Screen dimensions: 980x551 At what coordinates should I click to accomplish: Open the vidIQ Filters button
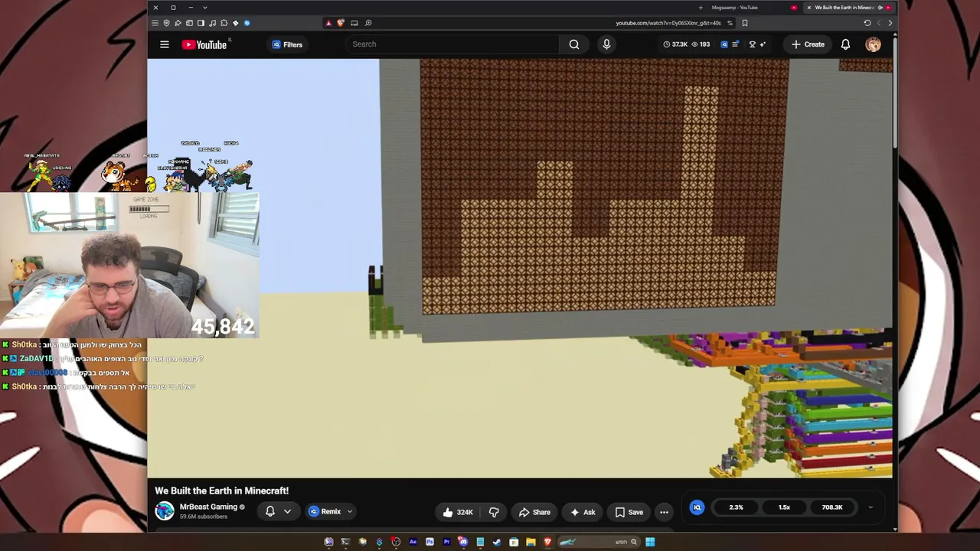(287, 44)
